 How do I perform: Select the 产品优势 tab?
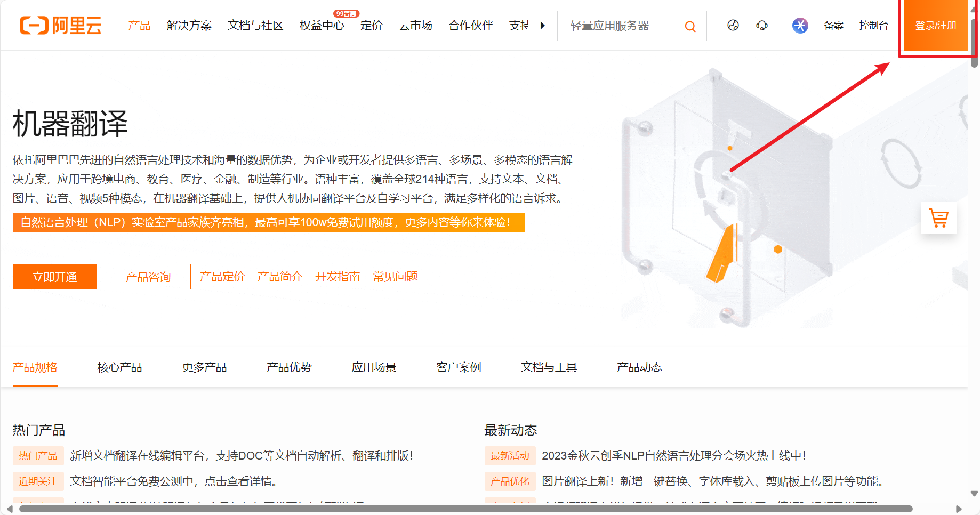point(289,367)
